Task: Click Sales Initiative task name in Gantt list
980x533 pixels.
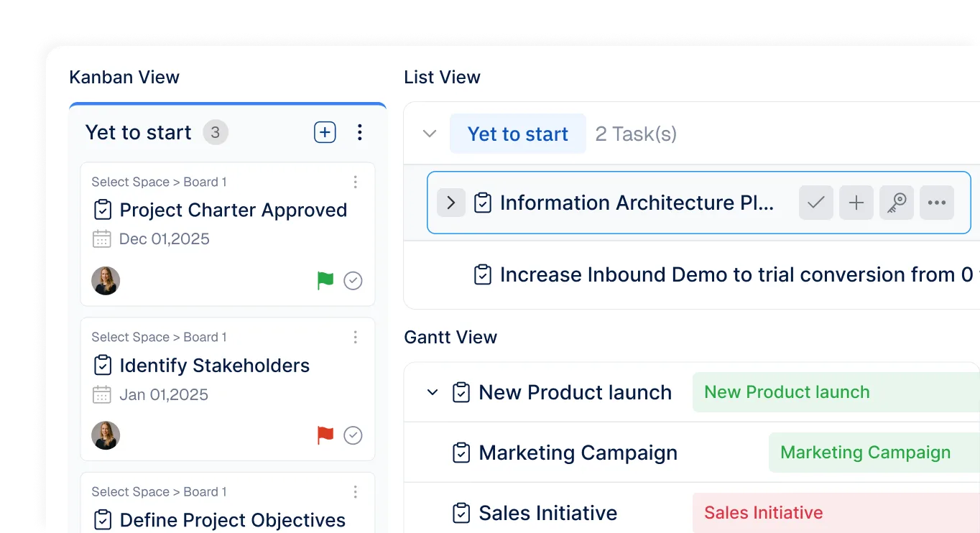Action: 548,513
